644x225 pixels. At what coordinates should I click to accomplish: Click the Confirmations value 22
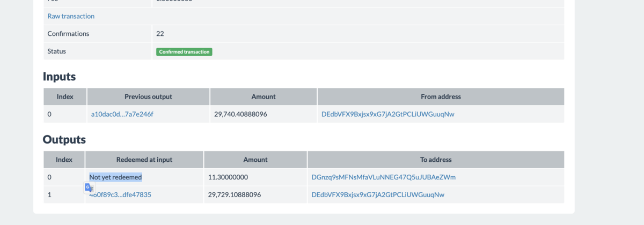pyautogui.click(x=160, y=34)
